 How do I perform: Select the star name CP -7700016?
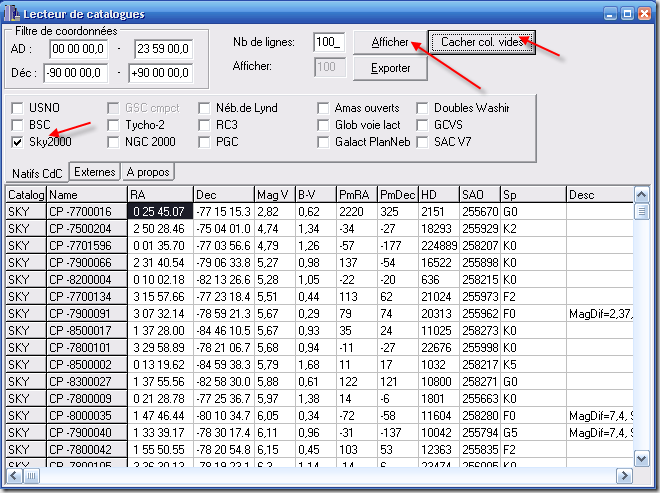click(87, 211)
